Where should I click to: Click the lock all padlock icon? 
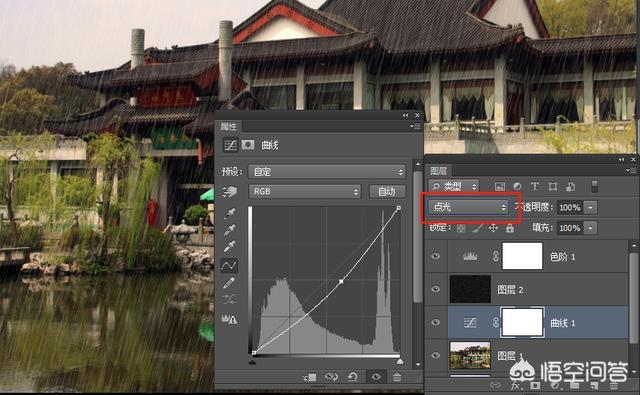pyautogui.click(x=510, y=228)
